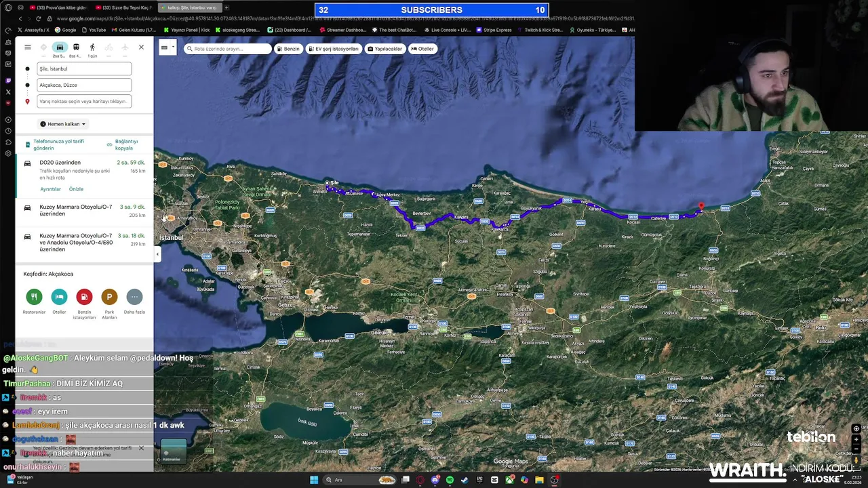Image resolution: width=868 pixels, height=488 pixels.
Task: Open Ayrıntılar for the D020 route
Action: [x=50, y=189]
